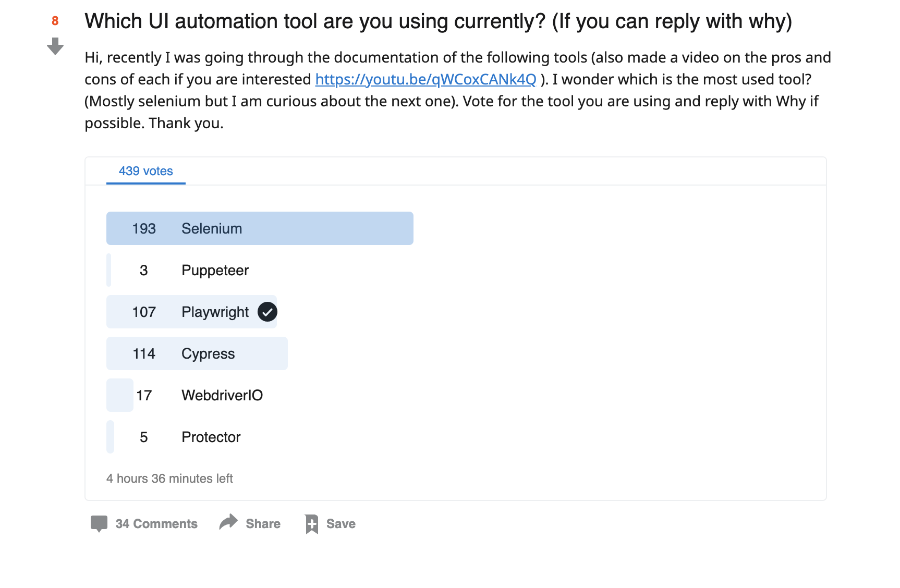This screenshot has width=900, height=588.
Task: Click the Save bookmark icon
Action: [x=312, y=524]
